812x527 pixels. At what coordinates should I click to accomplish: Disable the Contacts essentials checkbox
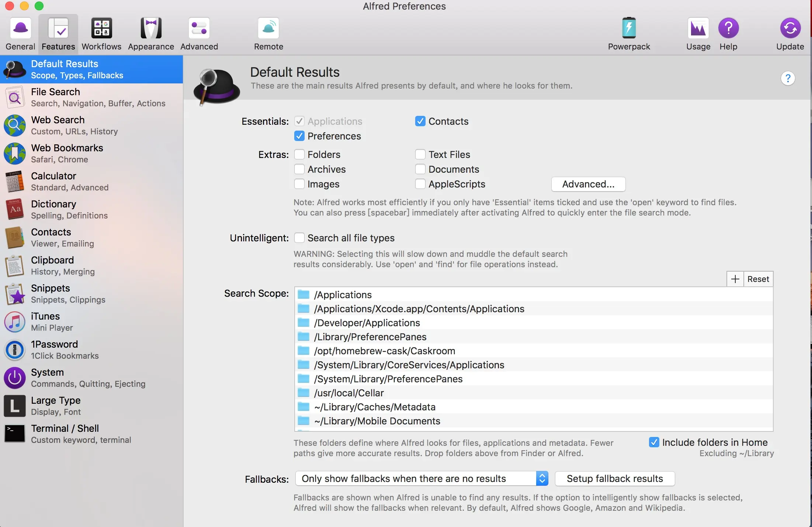420,121
